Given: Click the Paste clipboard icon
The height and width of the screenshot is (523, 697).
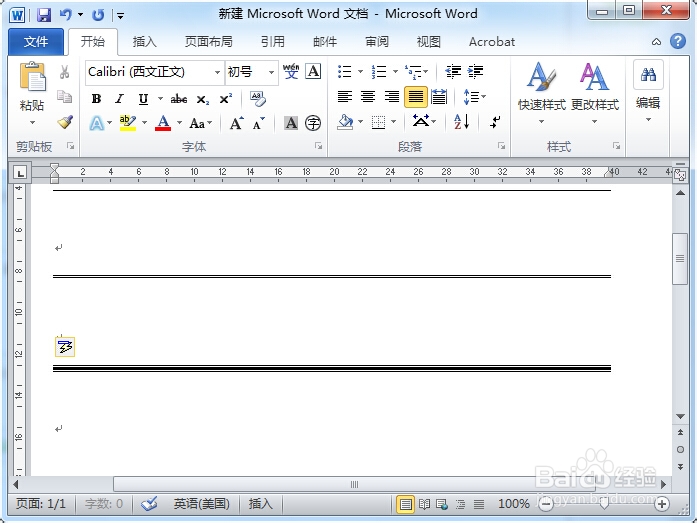Looking at the screenshot, I should click(32, 76).
